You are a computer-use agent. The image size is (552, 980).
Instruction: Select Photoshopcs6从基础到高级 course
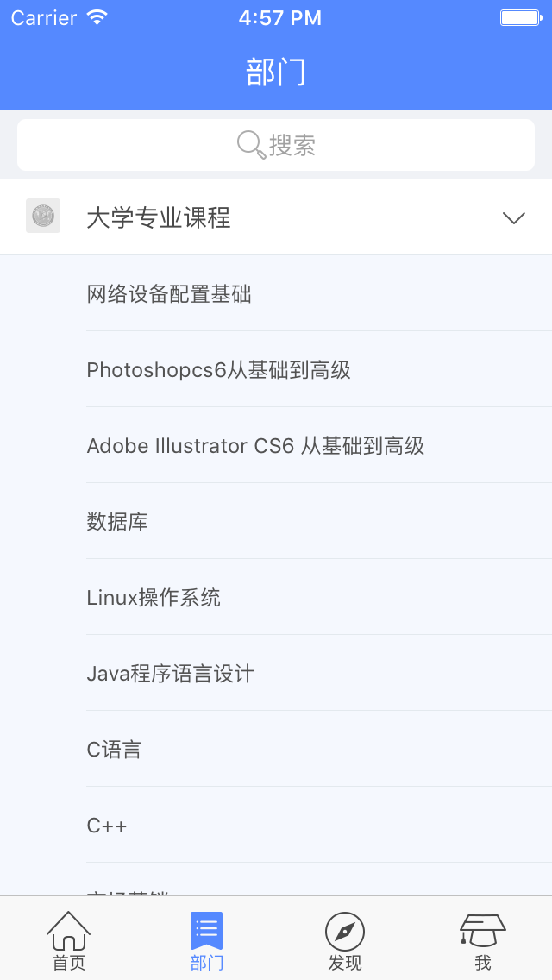(218, 370)
